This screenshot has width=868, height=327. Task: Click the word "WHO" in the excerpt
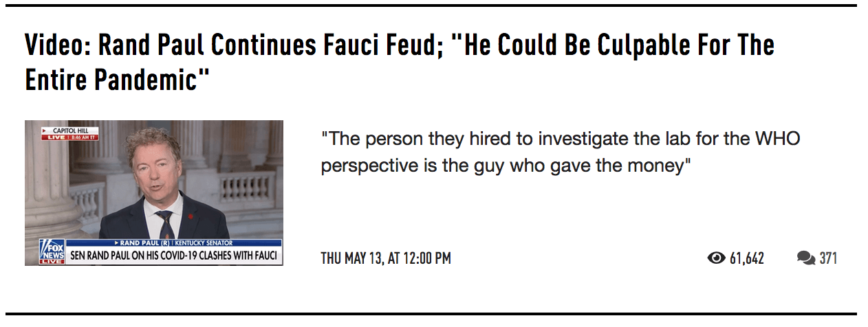(x=777, y=139)
